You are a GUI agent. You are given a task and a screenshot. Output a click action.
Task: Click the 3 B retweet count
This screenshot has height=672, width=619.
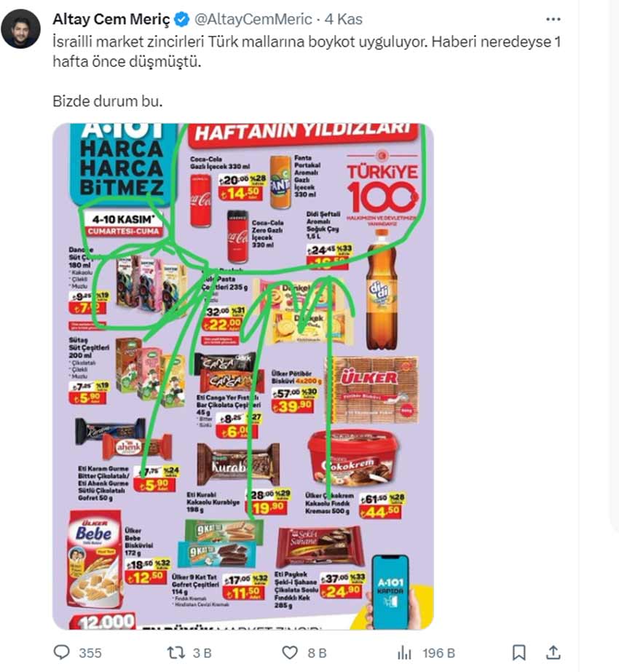click(x=202, y=653)
